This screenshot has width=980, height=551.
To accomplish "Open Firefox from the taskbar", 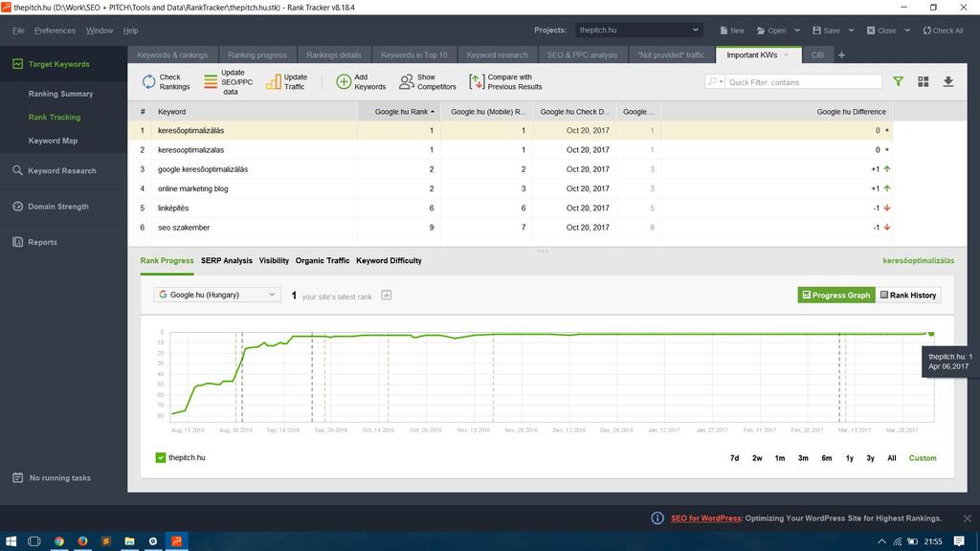I will (82, 541).
